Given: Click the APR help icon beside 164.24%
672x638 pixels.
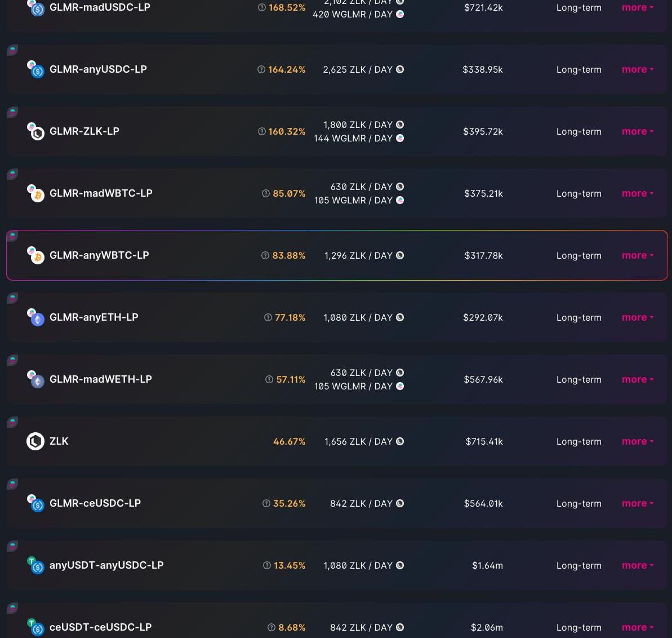Looking at the screenshot, I should 261,69.
